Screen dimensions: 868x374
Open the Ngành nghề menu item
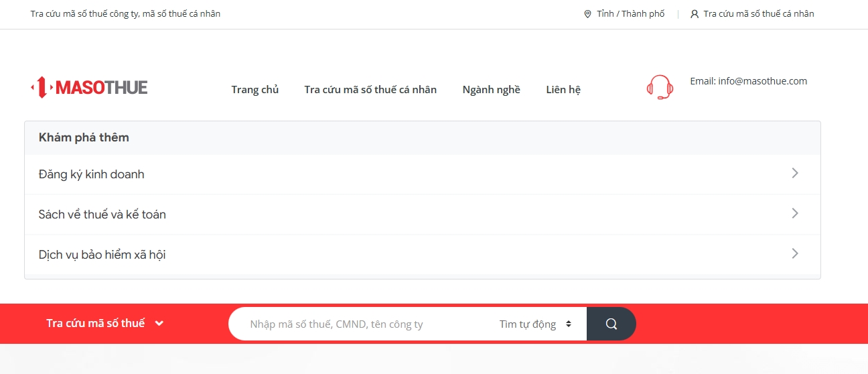(x=491, y=90)
